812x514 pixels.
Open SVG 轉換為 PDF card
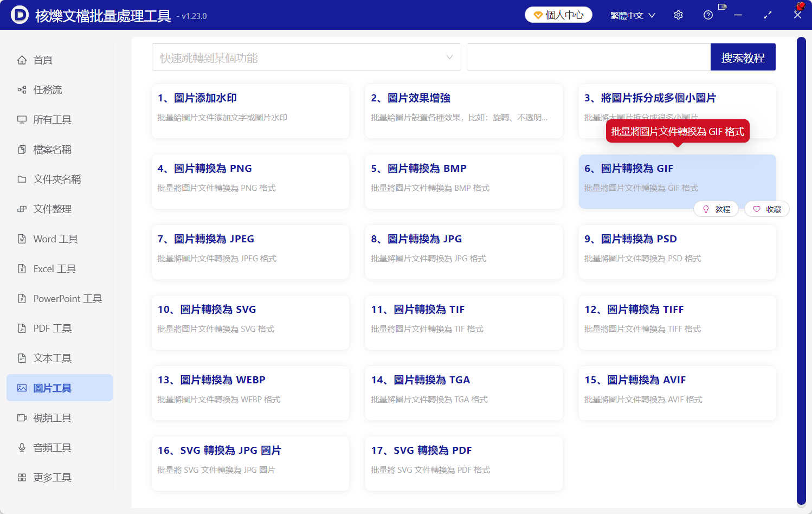[464, 464]
